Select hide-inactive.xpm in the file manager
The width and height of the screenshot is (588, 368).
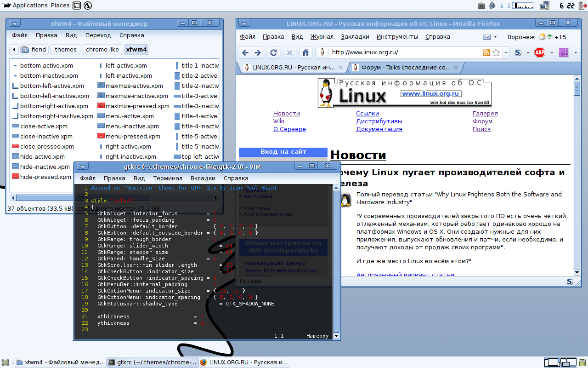click(x=41, y=167)
